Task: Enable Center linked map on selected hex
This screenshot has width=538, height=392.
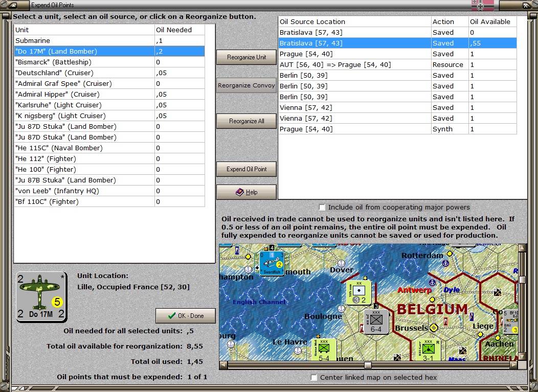Action: click(x=313, y=377)
